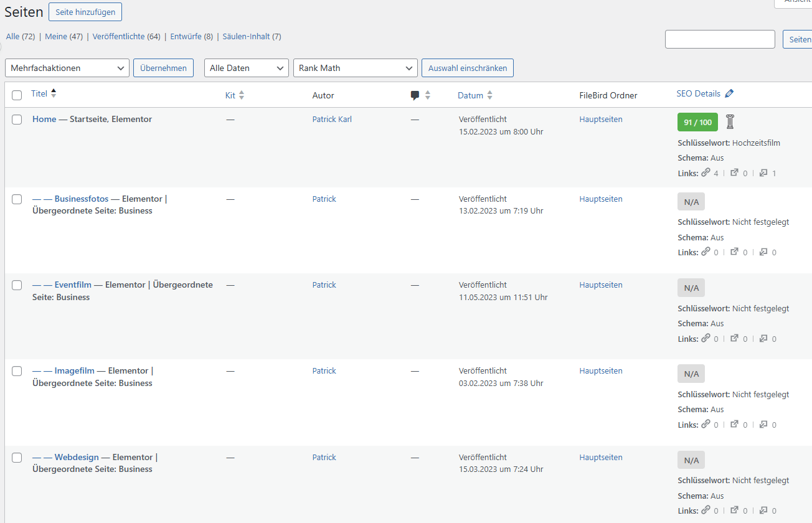The height and width of the screenshot is (523, 812).
Task: Open the Alle Daten date filter dropdown
Action: click(x=247, y=68)
